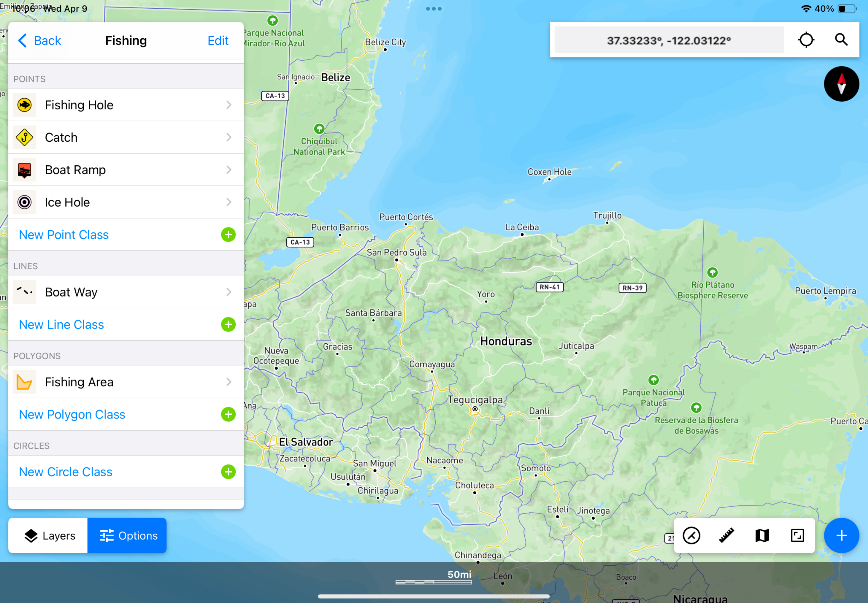
Task: Expand Fishing Hole row chevron
Action: [x=229, y=105]
